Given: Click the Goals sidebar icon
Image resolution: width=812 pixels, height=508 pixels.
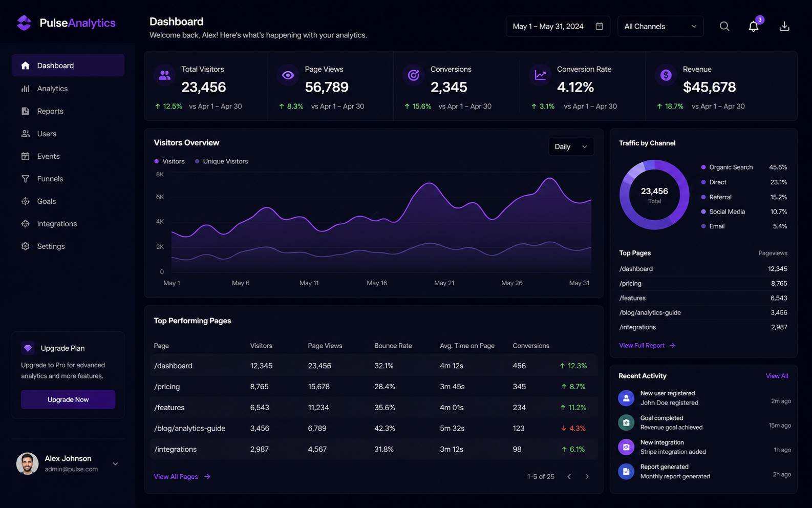Looking at the screenshot, I should [26, 201].
